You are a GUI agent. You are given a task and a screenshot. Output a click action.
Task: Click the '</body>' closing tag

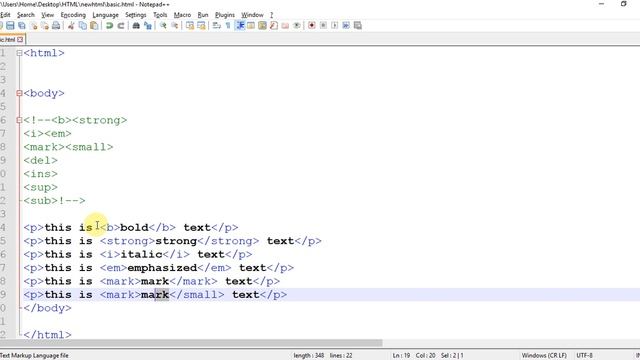pyautogui.click(x=47, y=308)
